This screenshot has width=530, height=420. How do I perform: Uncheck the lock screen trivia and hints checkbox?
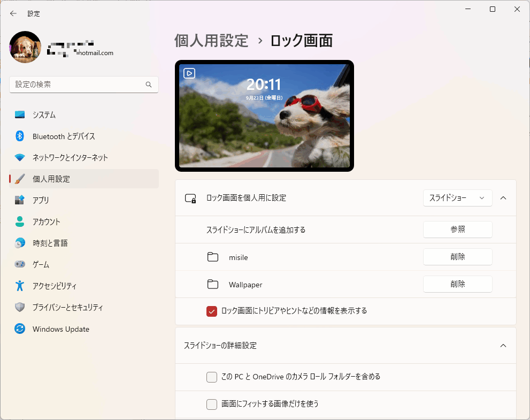coord(212,311)
